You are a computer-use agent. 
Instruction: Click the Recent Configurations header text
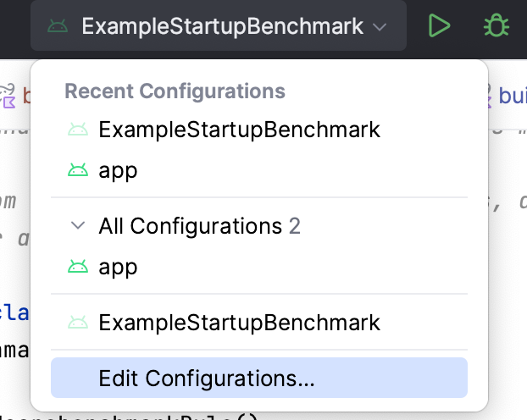pos(175,91)
